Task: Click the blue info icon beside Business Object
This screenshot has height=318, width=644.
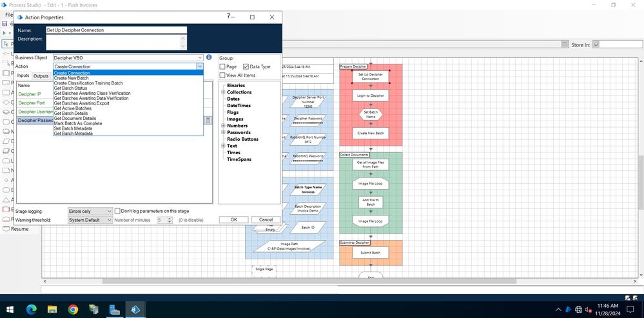Action: [x=210, y=57]
